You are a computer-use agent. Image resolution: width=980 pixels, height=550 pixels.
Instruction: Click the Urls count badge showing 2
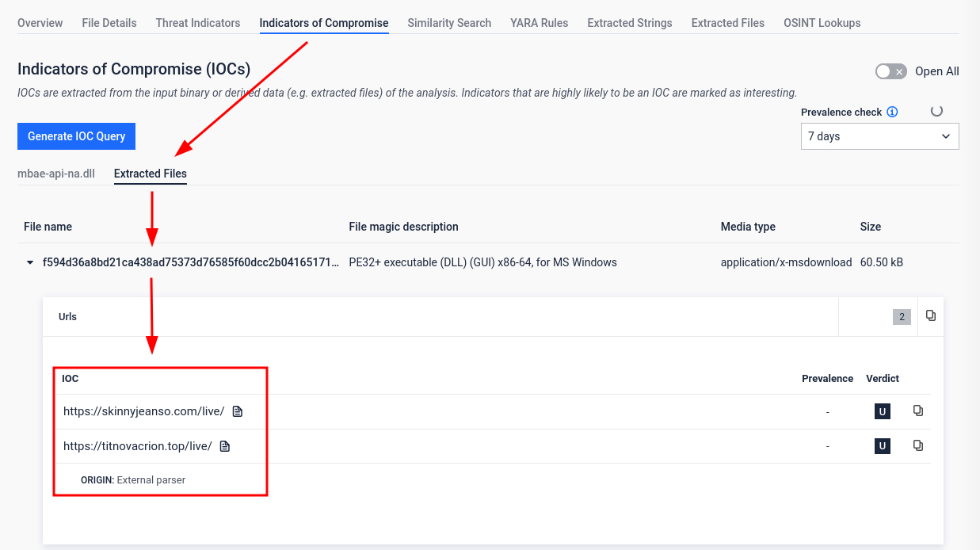point(902,317)
